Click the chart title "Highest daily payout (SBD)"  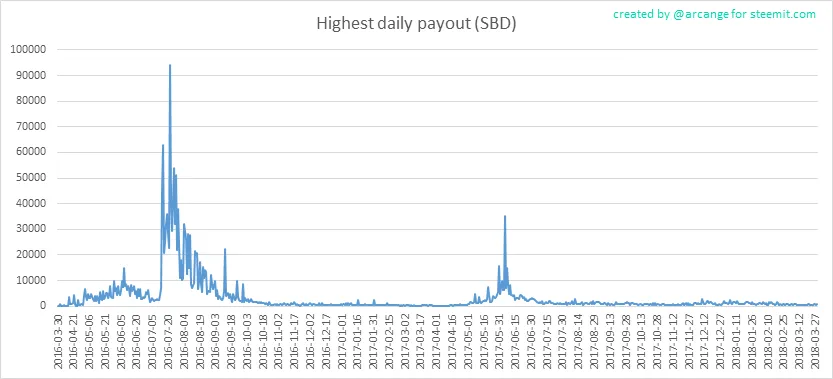click(416, 24)
